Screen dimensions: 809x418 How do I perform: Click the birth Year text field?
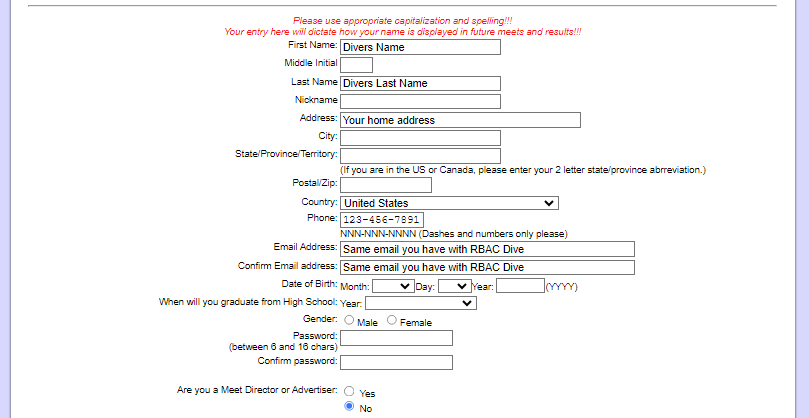coord(520,286)
